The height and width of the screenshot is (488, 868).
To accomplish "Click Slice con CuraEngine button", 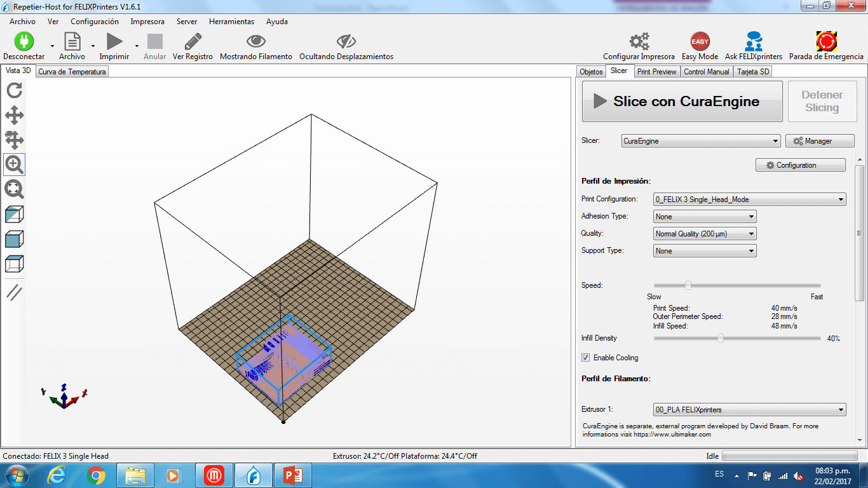I will tap(682, 101).
